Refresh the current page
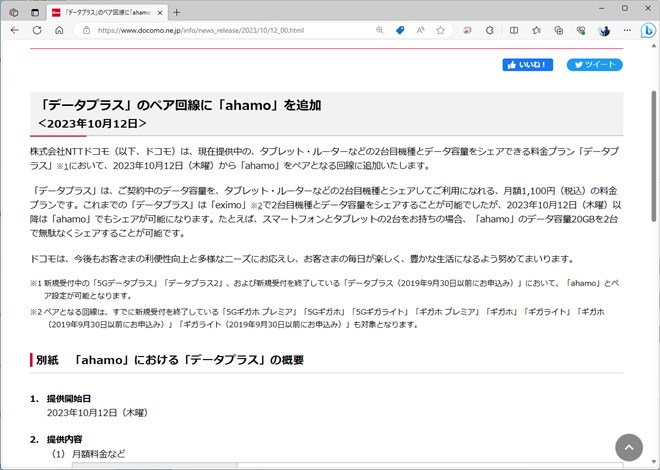Screen dimensions: 660x470 (x=37, y=30)
